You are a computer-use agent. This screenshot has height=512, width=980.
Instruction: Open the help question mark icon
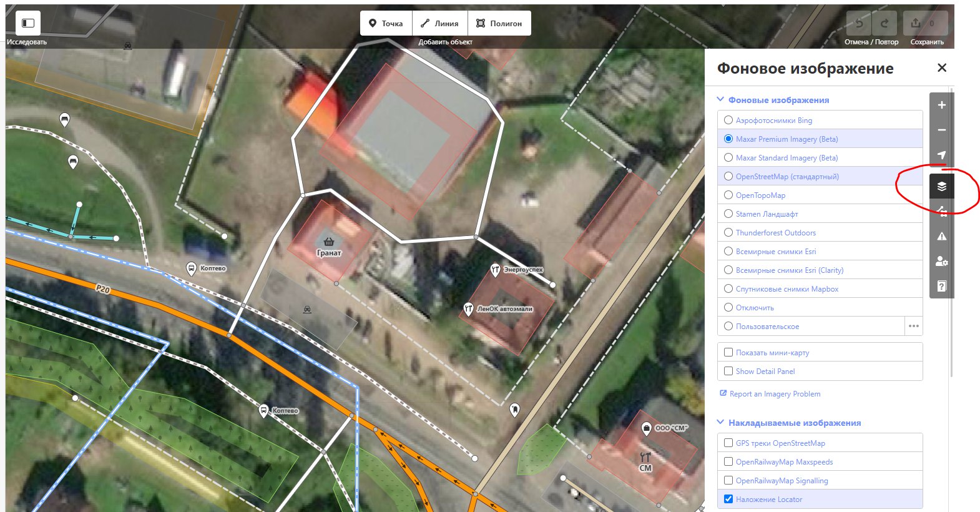(942, 286)
